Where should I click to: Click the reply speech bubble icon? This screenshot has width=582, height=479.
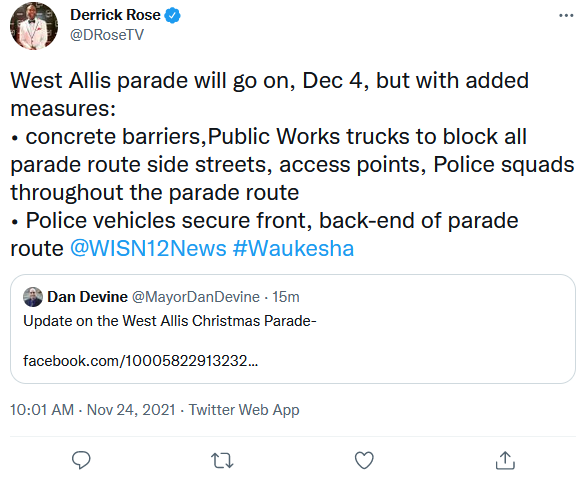pyautogui.click(x=81, y=460)
